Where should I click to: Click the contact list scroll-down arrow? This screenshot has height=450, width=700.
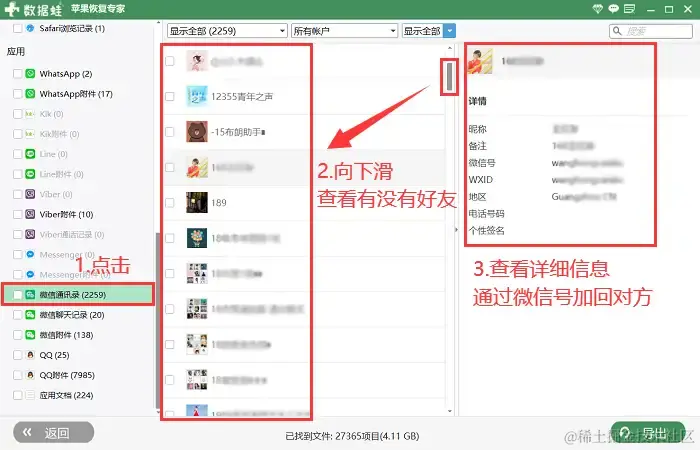coord(450,411)
